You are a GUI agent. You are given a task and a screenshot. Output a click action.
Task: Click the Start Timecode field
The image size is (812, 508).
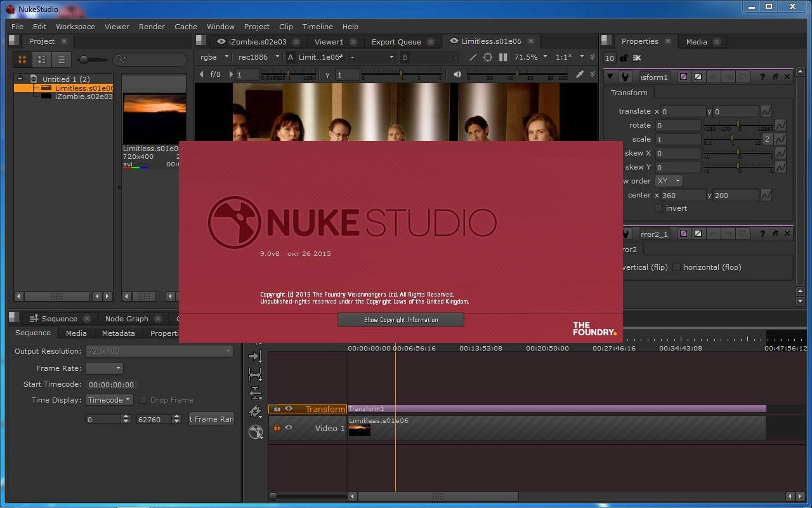[112, 385]
